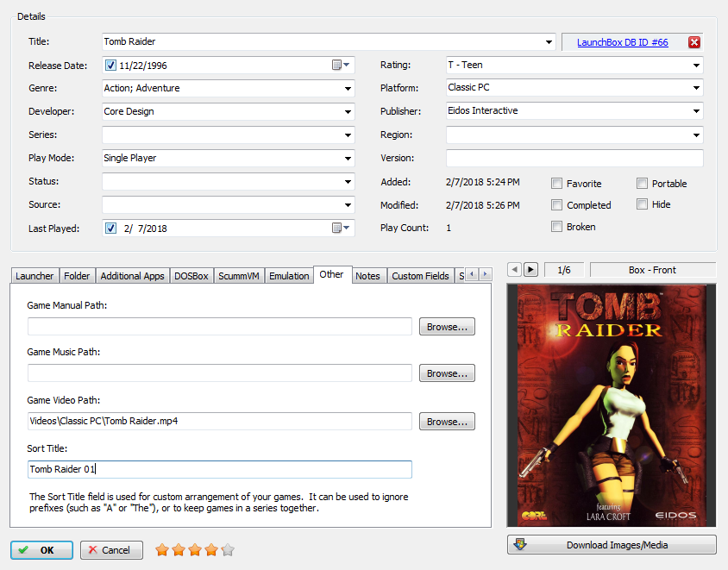Browse for Game Manual Path
Viewport: 728px width, 570px height.
(447, 327)
